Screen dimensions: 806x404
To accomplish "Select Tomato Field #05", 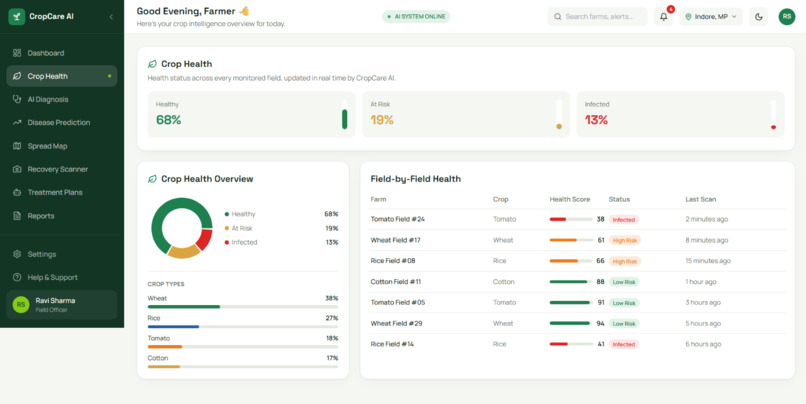I will pyautogui.click(x=578, y=303).
